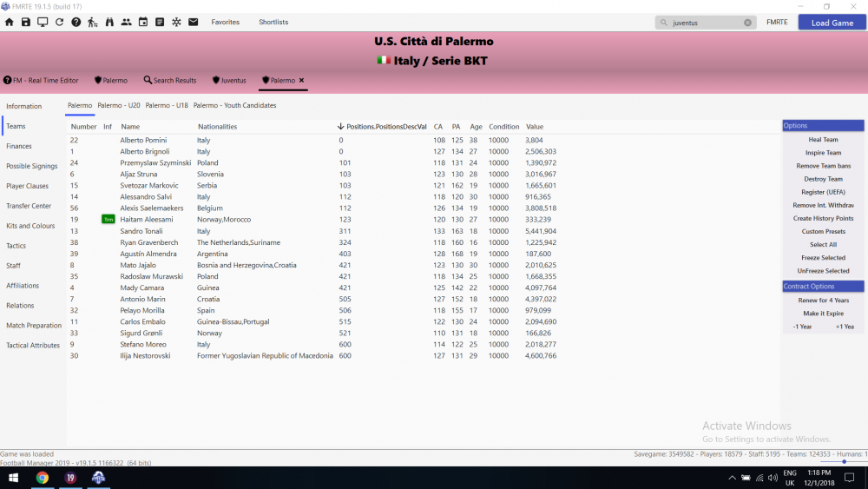Open the Shortlists menu

coord(273,22)
